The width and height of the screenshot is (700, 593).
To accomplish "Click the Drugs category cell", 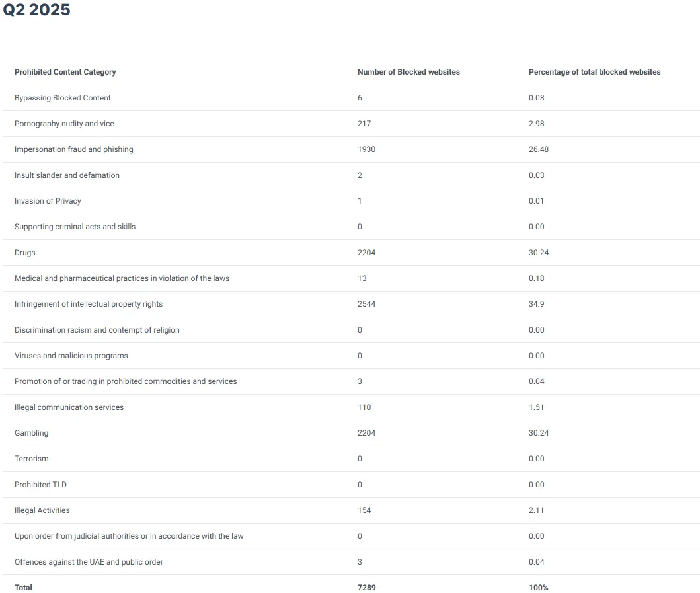I will click(x=25, y=253).
